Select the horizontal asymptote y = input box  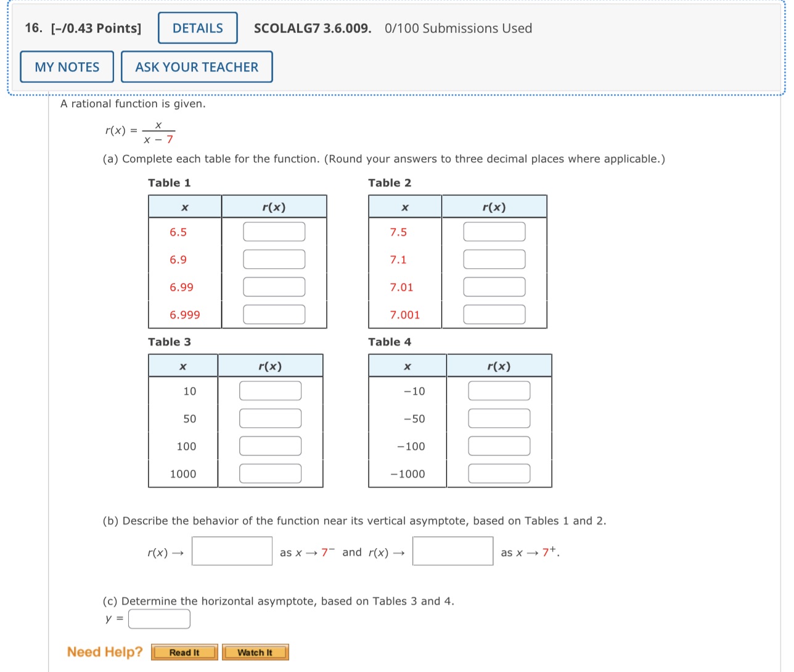coord(159,618)
